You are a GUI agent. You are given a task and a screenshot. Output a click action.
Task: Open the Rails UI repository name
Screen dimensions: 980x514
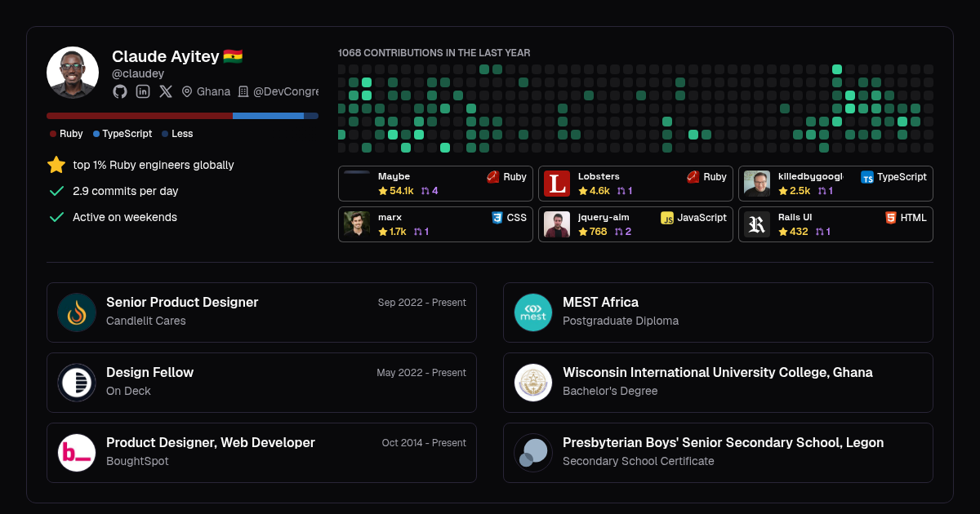795,217
